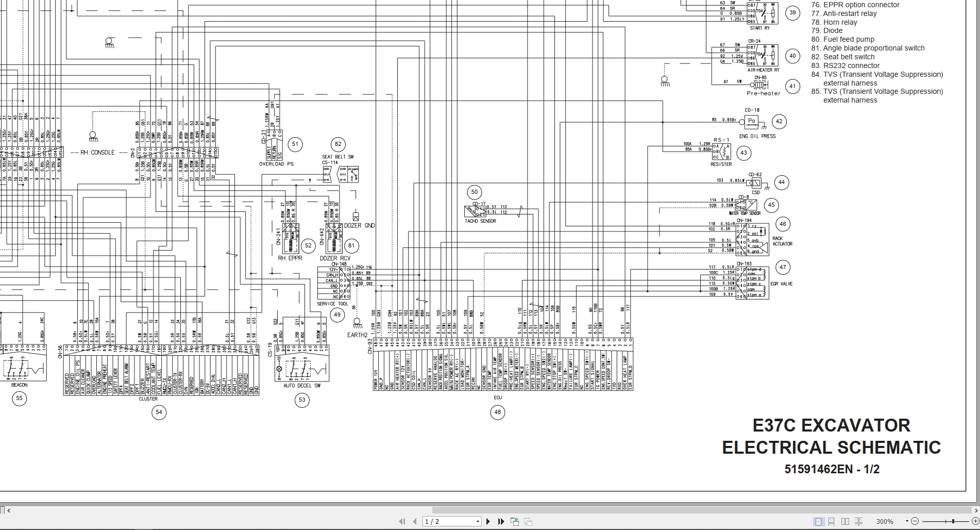980x530 pixels.
Task: Advance to next page with arrow button
Action: coord(488,521)
